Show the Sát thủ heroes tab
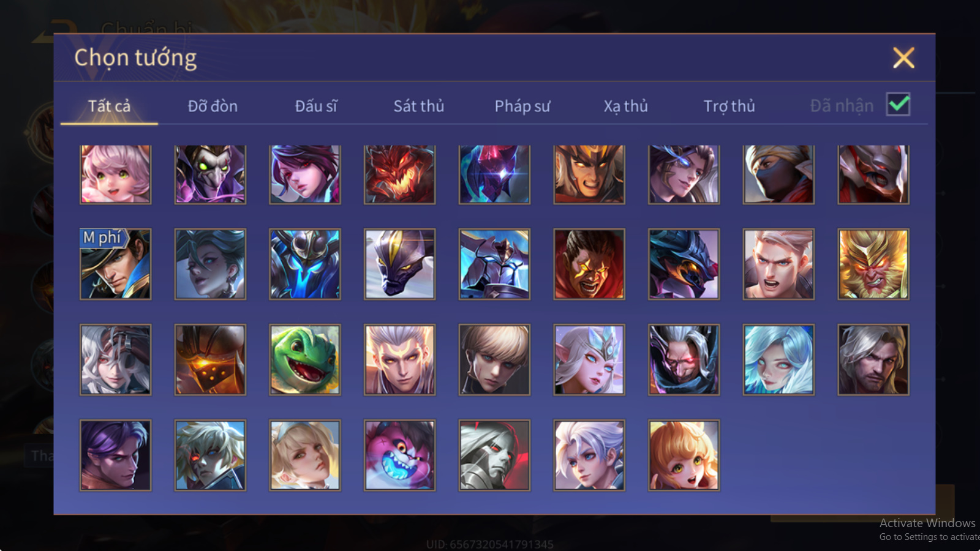Viewport: 980px width, 551px height. pyautogui.click(x=419, y=106)
